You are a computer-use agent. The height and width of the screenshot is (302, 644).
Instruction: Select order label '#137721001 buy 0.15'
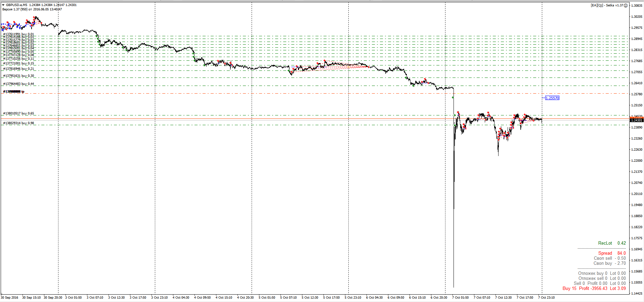coord(18,63)
